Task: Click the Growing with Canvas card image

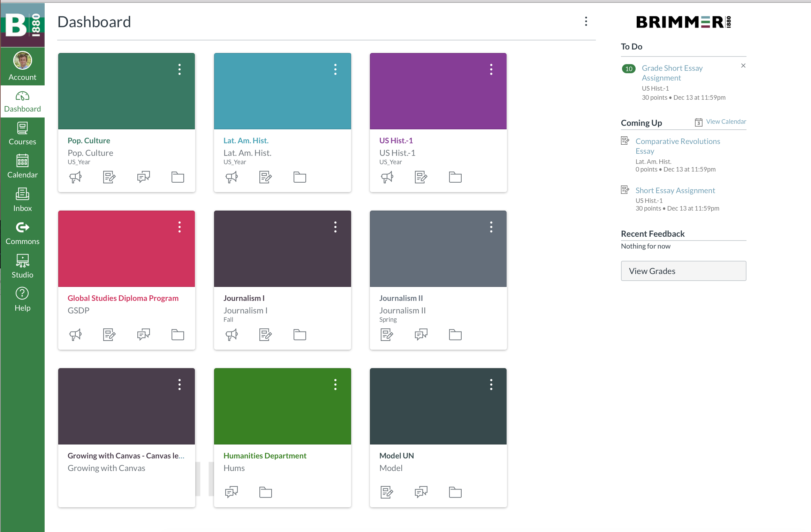Action: 127,406
